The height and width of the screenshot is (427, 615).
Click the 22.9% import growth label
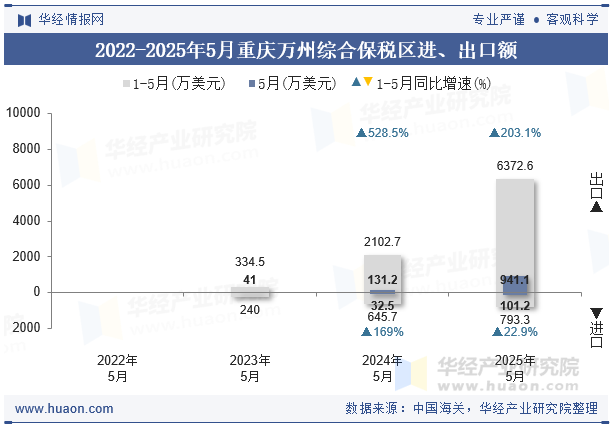coord(520,332)
